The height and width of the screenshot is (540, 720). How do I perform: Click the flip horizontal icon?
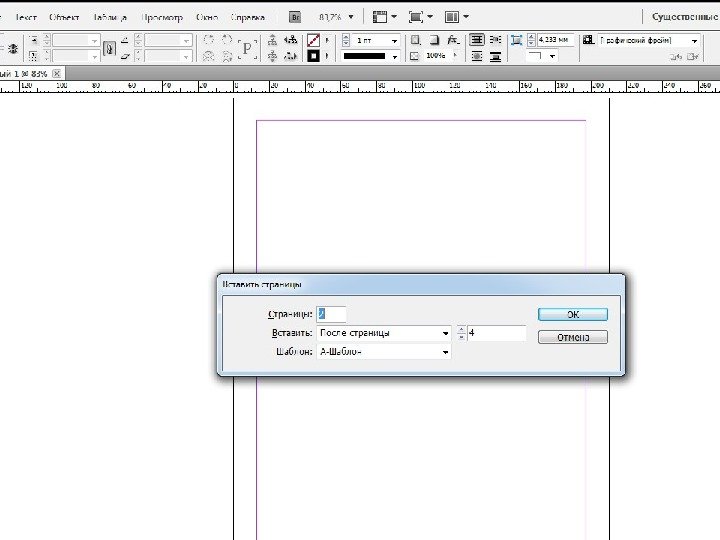tap(208, 56)
